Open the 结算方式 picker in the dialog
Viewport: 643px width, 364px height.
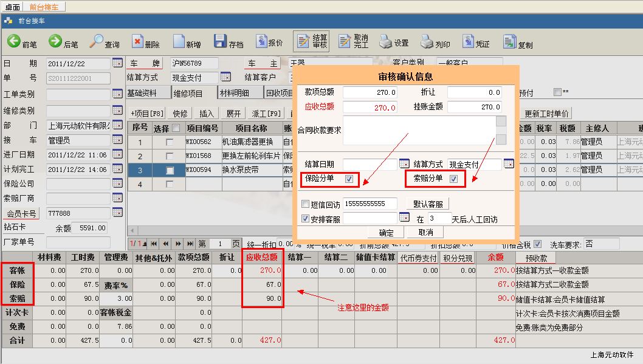[x=509, y=164]
